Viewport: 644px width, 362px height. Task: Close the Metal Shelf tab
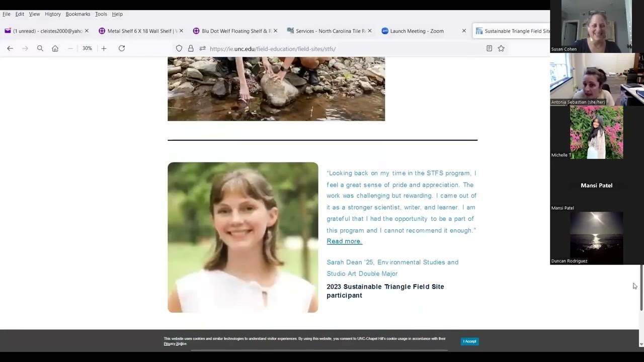tap(181, 31)
